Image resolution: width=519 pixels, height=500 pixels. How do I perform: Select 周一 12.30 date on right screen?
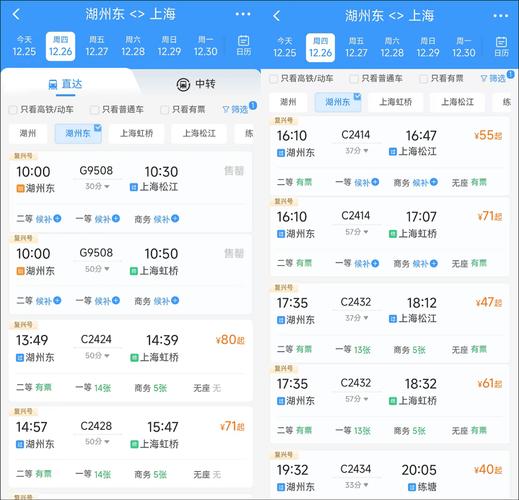464,47
